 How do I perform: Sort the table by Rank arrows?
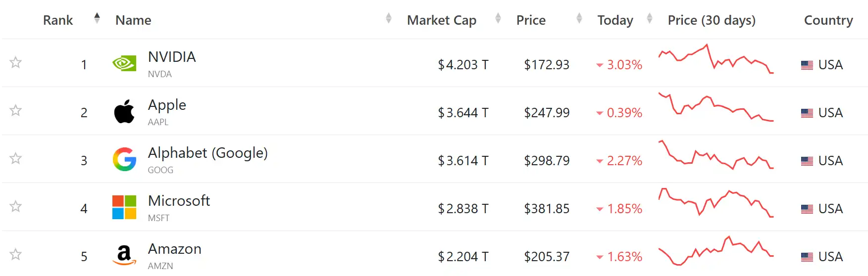pyautogui.click(x=97, y=19)
